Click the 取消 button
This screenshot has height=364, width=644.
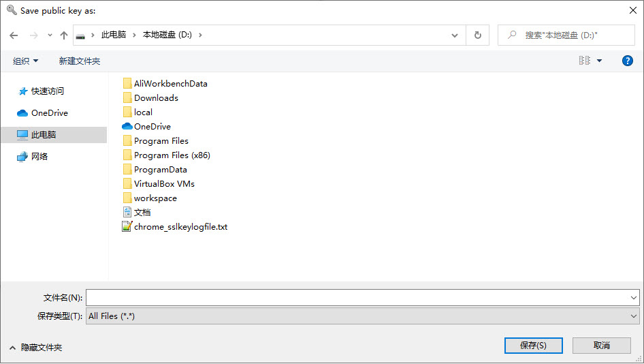coord(601,346)
